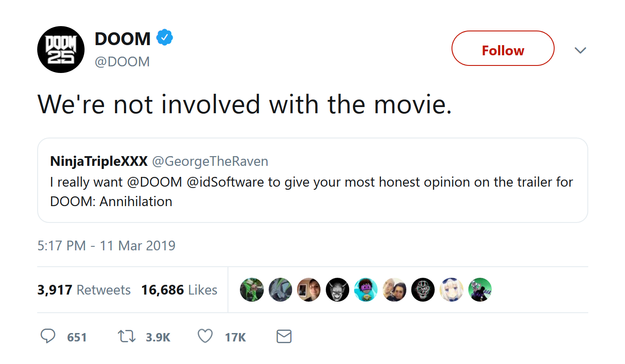Open the DOOM 25 profile avatar
625x364 pixels.
(x=61, y=50)
